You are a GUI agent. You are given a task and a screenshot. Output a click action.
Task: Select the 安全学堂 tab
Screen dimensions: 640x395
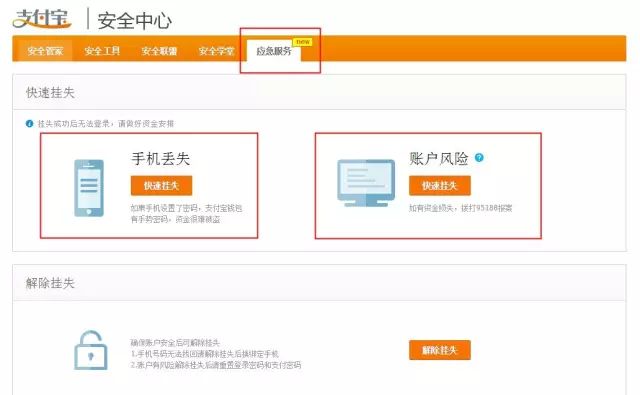coord(216,51)
